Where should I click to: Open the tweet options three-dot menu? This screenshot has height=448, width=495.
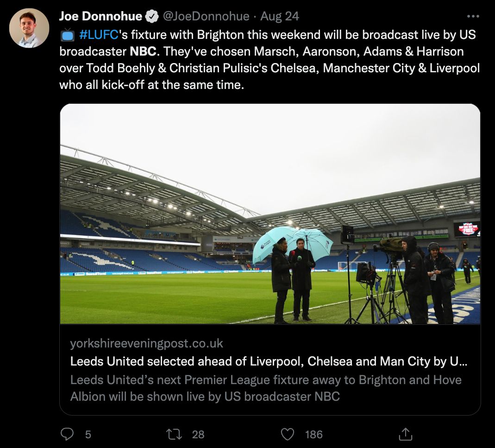(x=474, y=15)
